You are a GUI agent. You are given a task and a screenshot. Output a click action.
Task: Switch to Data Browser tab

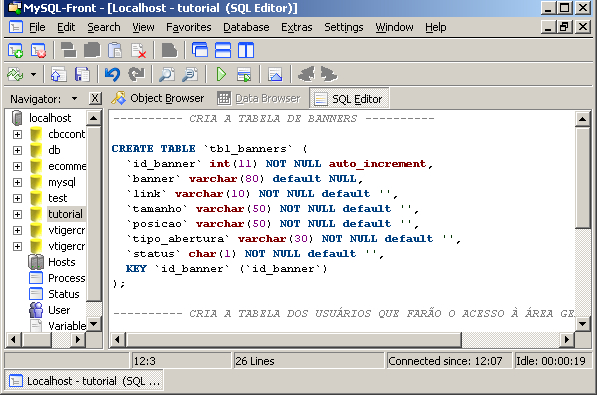(259, 98)
